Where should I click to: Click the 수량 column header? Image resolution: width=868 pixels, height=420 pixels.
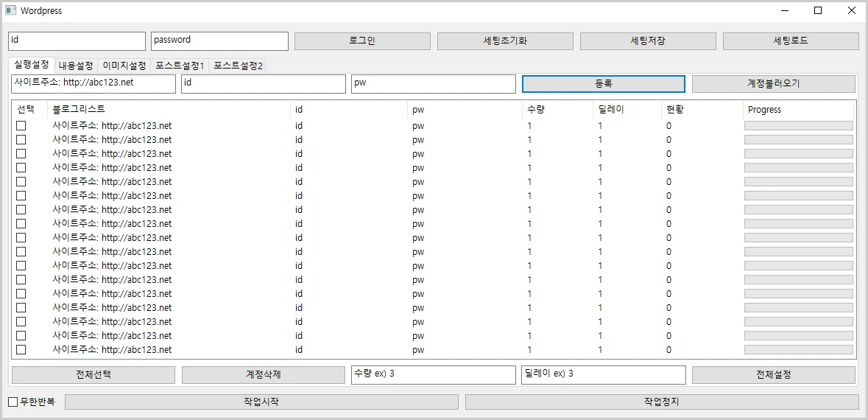click(x=557, y=110)
